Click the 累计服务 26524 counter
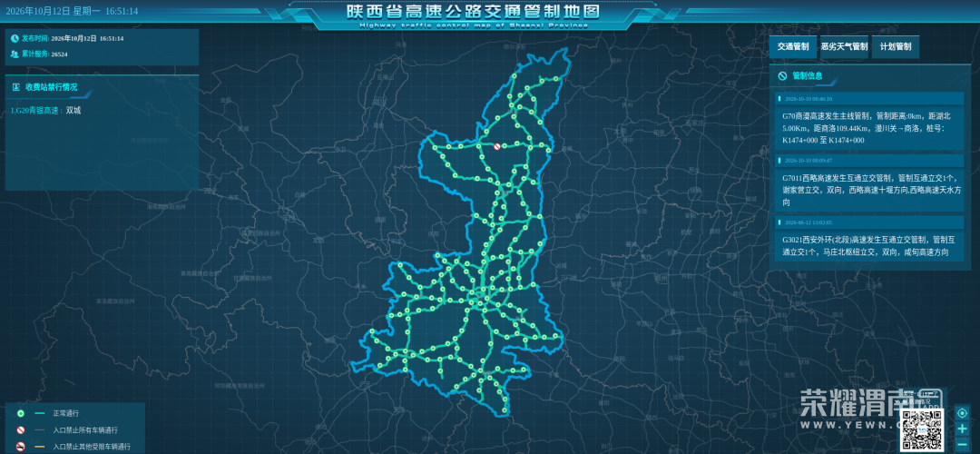The image size is (980, 454). click(x=59, y=54)
